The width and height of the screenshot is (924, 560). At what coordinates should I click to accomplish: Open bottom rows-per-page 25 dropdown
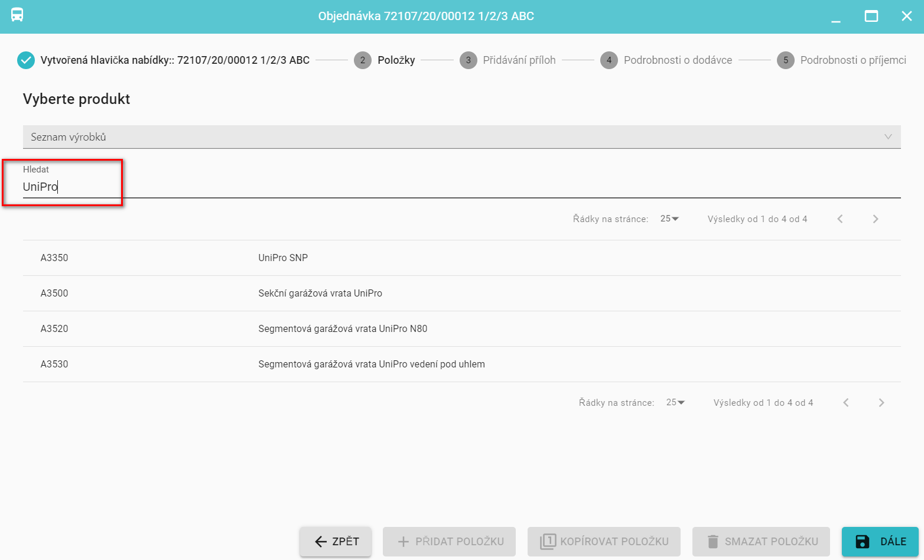tap(675, 403)
